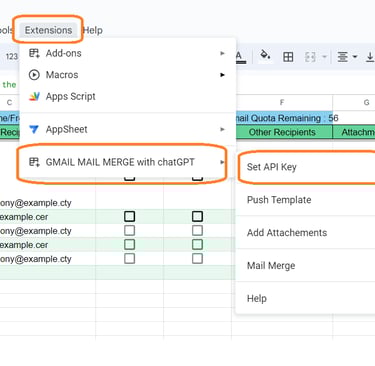Select the column F header
This screenshot has width=375, height=366.
(282, 102)
